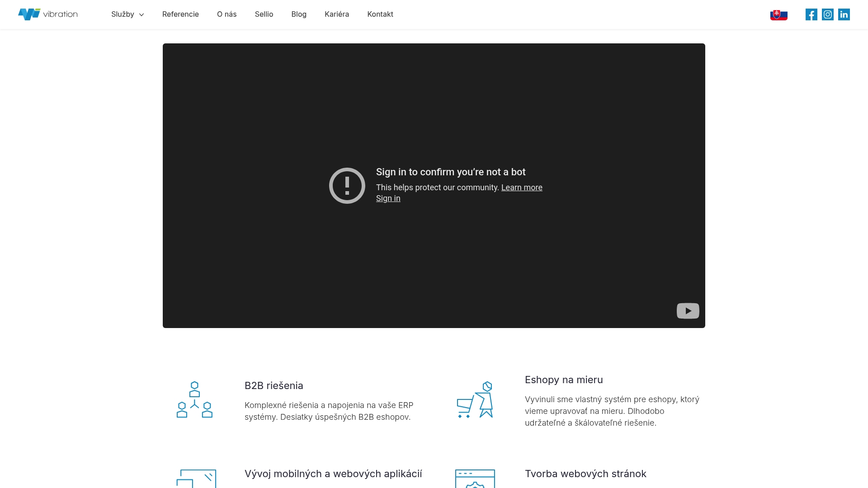The height and width of the screenshot is (488, 868).
Task: Open the Kontakt page
Action: click(380, 14)
